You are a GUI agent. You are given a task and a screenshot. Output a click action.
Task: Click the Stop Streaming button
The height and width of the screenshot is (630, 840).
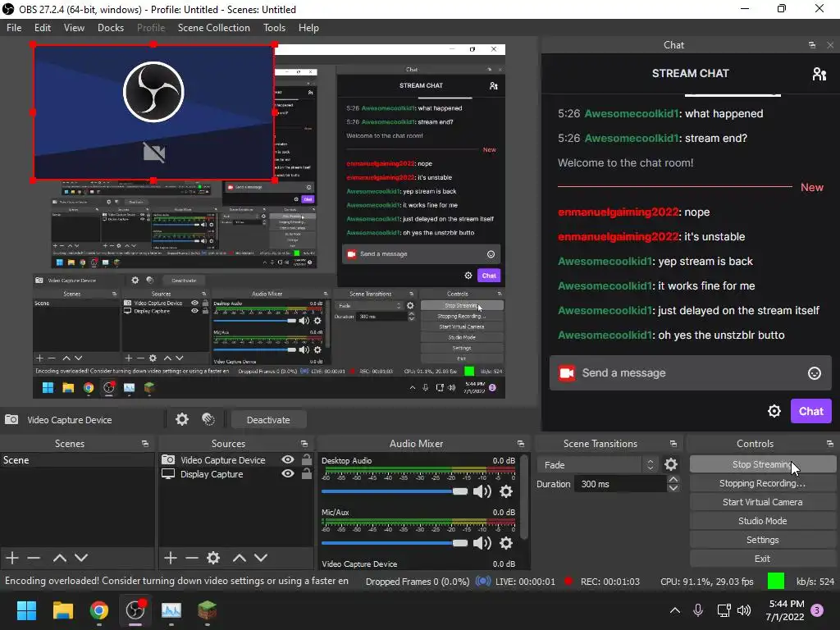(762, 464)
